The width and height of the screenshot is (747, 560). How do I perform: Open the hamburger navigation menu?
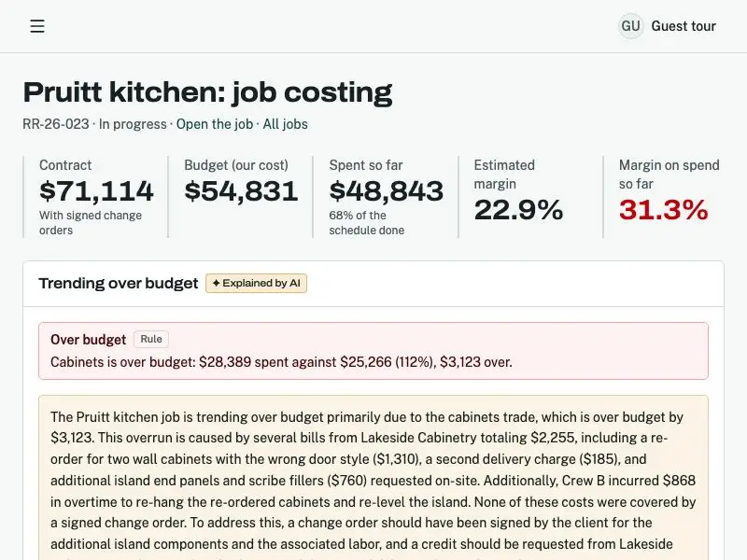(x=37, y=26)
